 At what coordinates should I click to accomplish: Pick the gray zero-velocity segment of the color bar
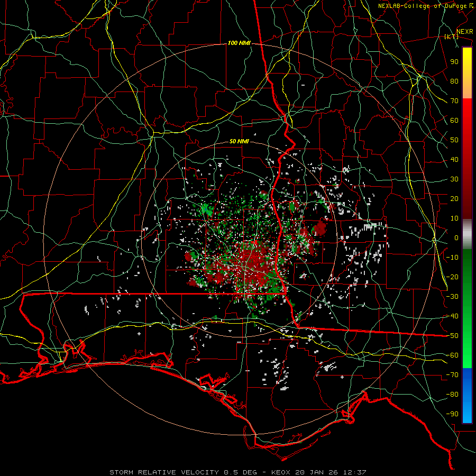pos(467,234)
